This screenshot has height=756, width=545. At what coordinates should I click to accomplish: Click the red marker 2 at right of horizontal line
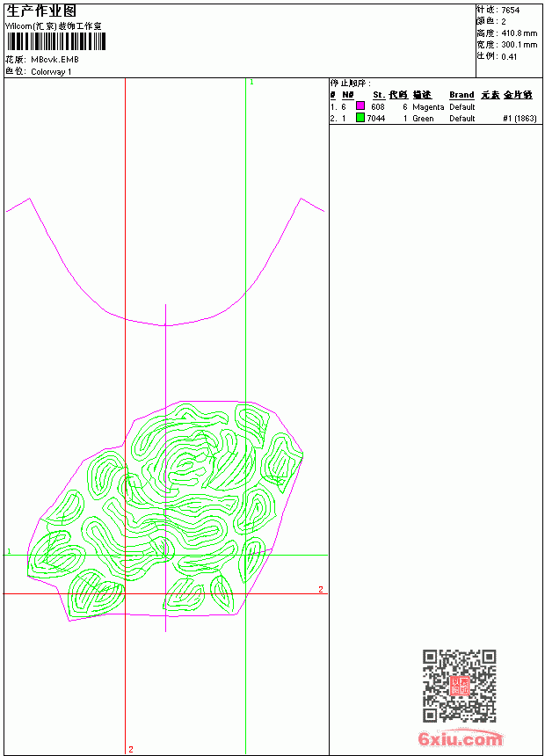click(x=321, y=589)
